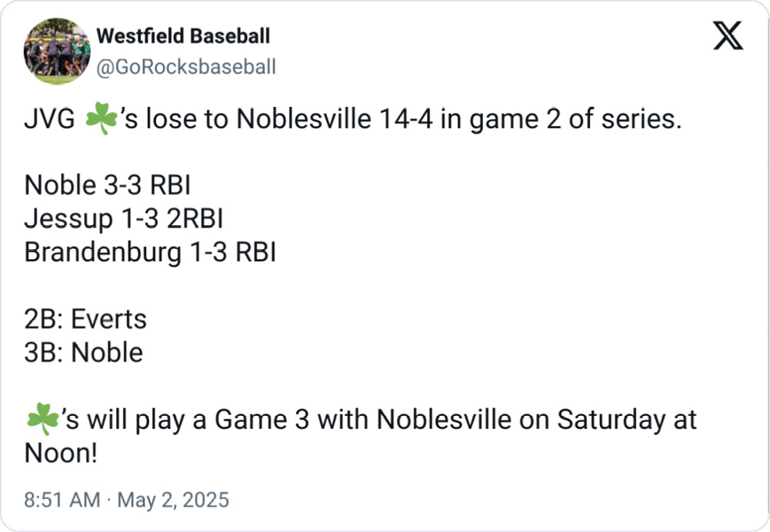Click the May 2, 2025 date
Image resolution: width=770 pixels, height=532 pixels.
tap(172, 500)
